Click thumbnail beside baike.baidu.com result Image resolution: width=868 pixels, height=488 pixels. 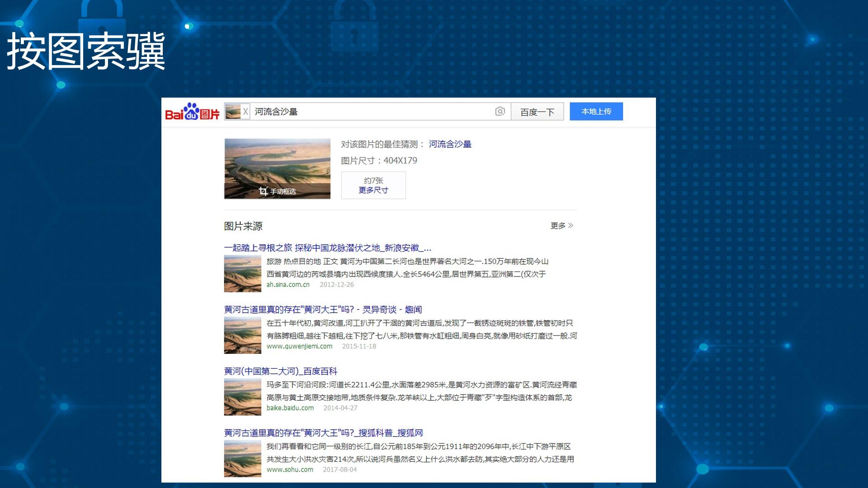[243, 397]
